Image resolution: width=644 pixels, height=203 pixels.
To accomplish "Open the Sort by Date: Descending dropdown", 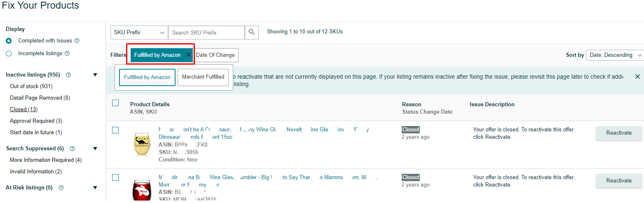I will coord(615,55).
